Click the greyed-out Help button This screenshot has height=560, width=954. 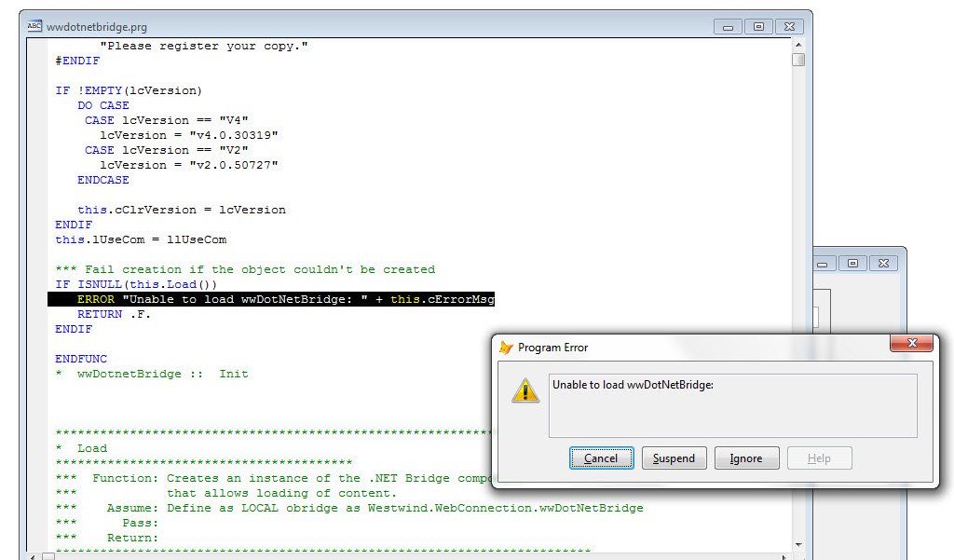click(x=819, y=458)
